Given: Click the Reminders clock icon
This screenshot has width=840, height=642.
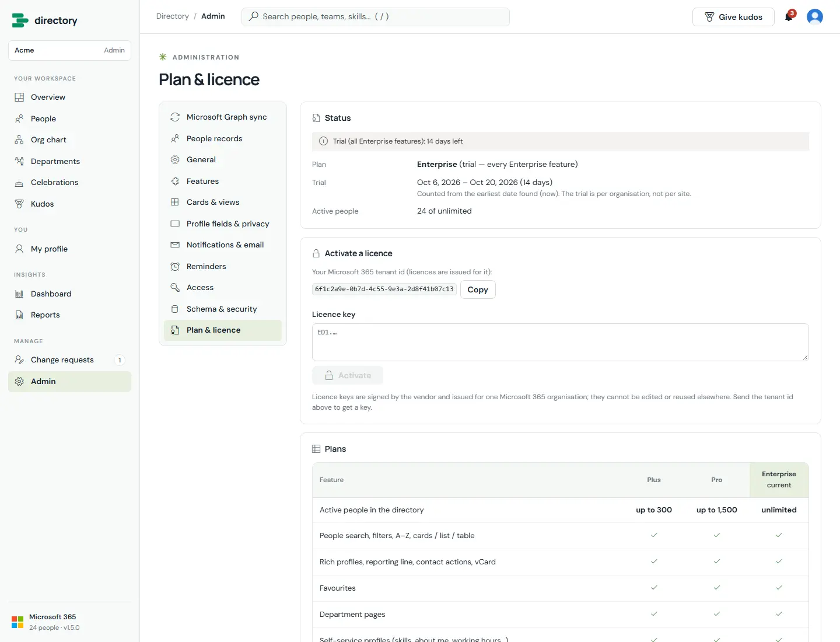Looking at the screenshot, I should tap(175, 267).
